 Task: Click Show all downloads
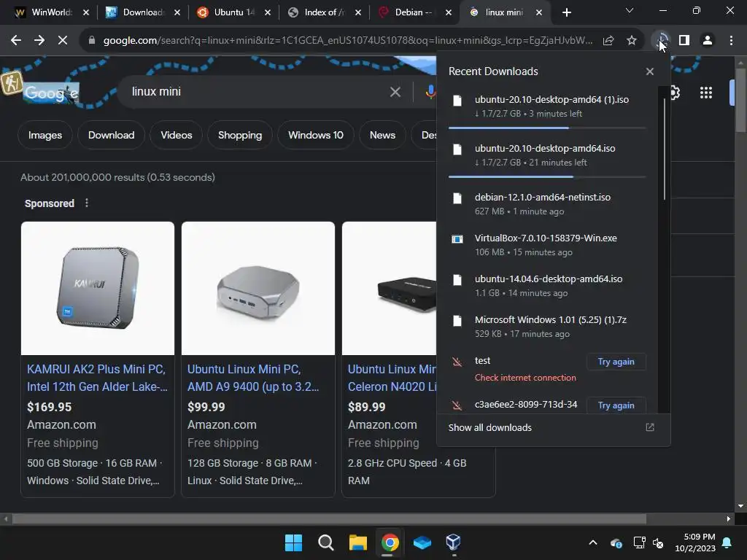coord(489,427)
